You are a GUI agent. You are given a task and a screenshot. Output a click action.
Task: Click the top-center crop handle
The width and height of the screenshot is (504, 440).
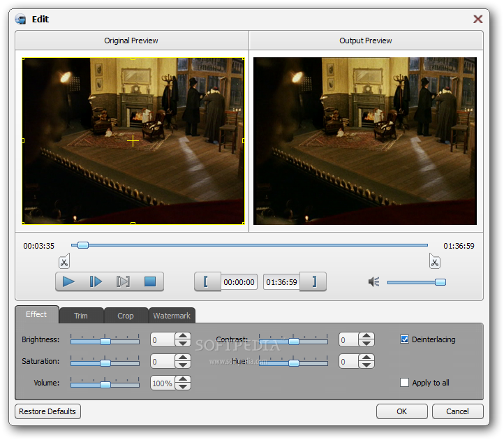pos(133,59)
